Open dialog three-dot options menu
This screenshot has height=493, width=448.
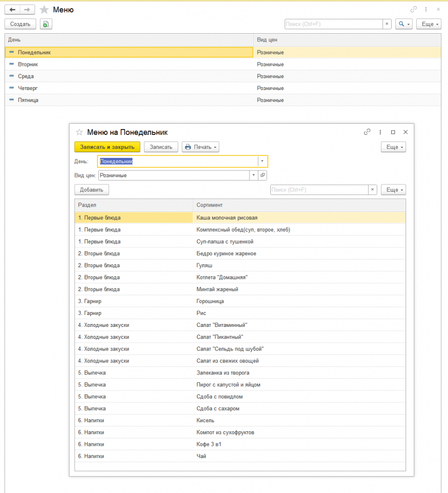[x=381, y=132]
